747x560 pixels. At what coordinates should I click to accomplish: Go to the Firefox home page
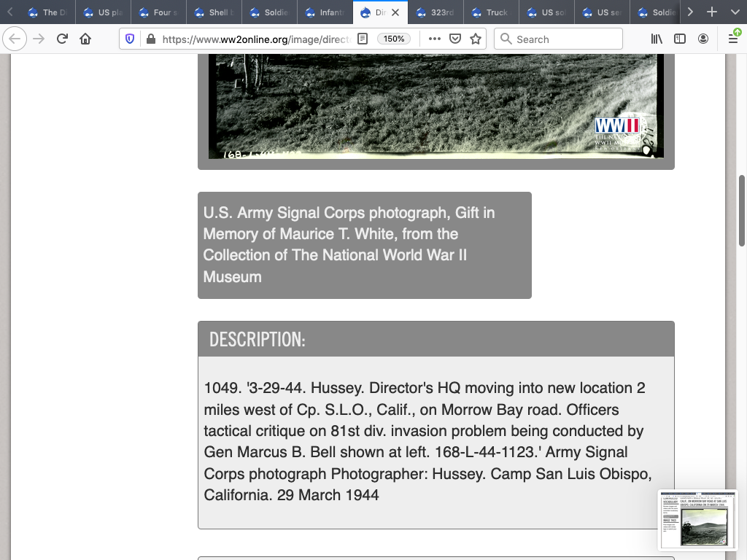tap(85, 39)
